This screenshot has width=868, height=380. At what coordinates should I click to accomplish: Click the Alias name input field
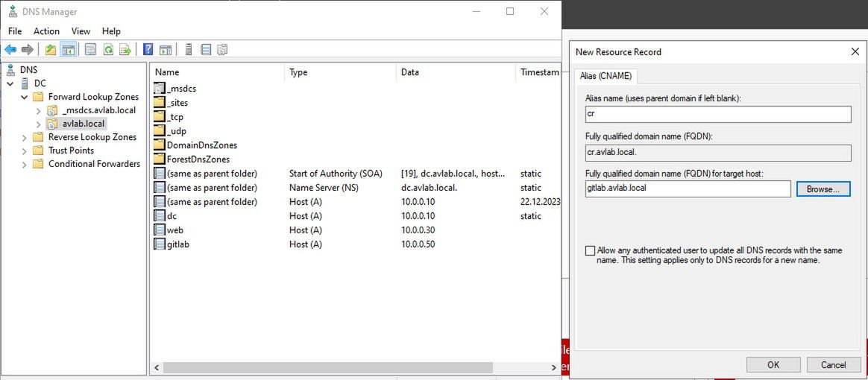pyautogui.click(x=718, y=113)
